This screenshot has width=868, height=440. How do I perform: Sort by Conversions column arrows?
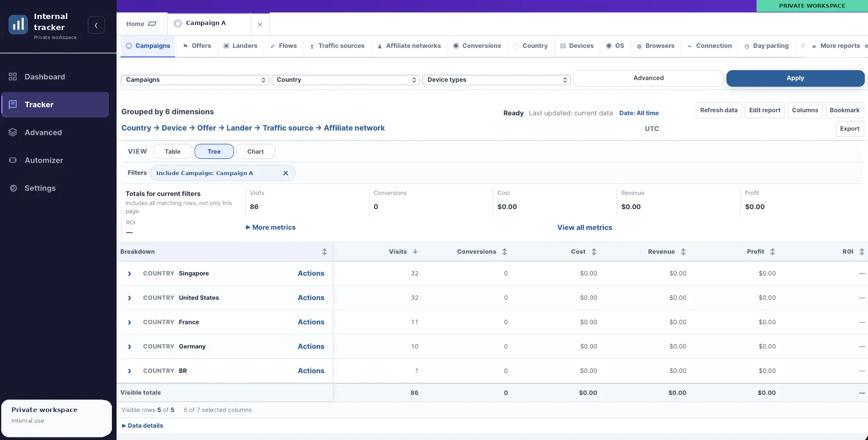click(504, 252)
